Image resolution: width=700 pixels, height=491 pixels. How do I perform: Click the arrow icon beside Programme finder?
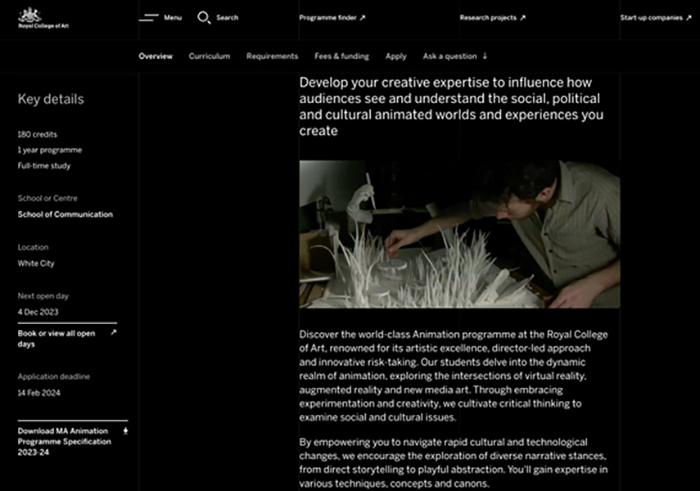(x=362, y=18)
